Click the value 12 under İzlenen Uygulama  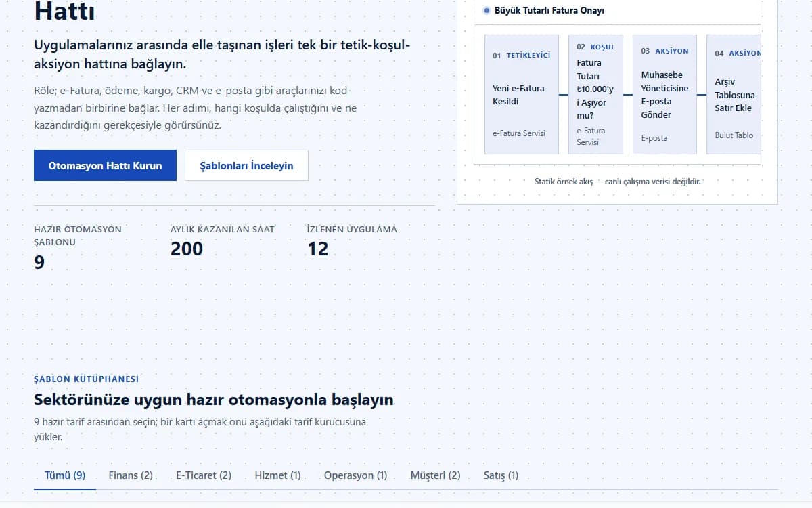click(318, 249)
